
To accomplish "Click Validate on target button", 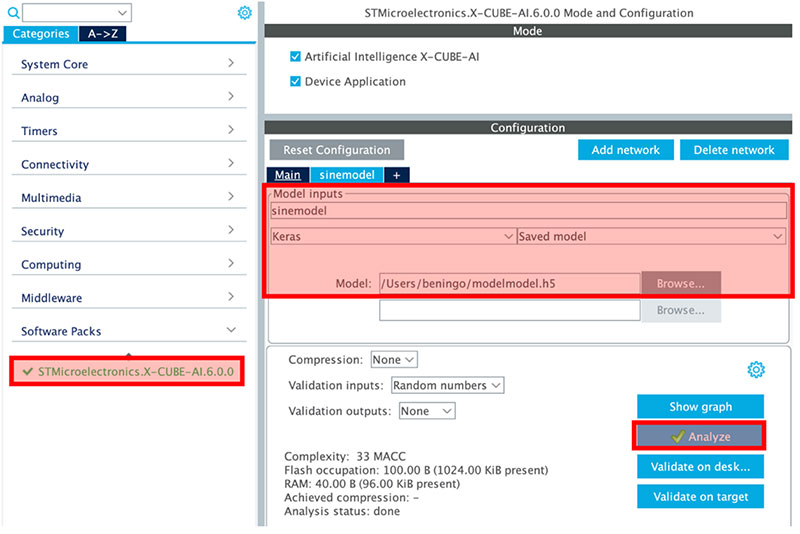I will tap(701, 496).
